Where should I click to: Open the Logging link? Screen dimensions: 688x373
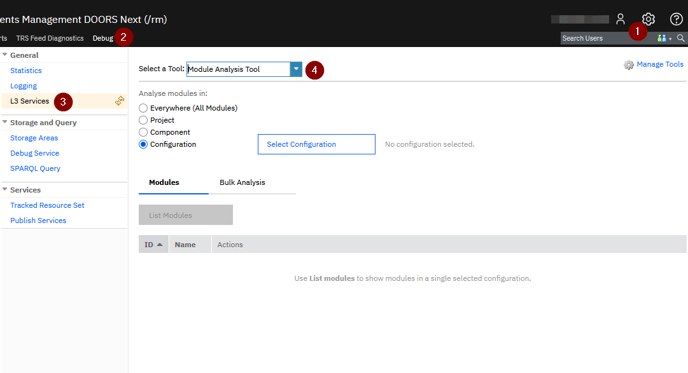pos(24,86)
